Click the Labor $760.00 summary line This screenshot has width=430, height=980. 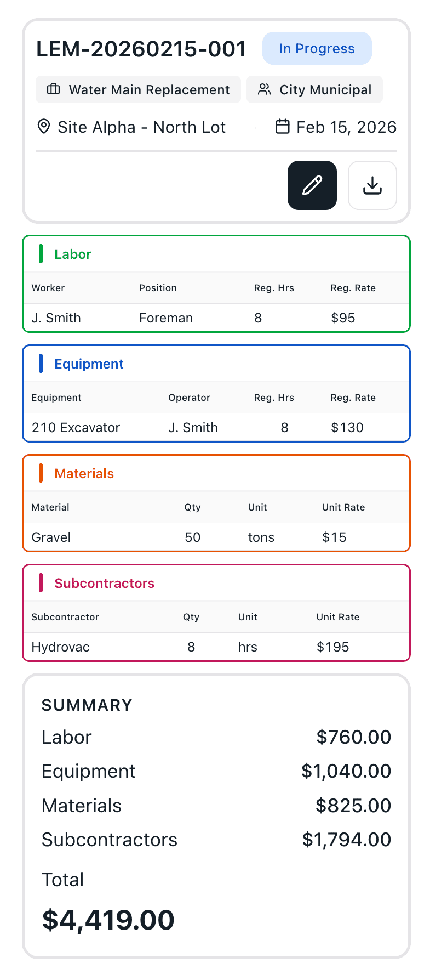pyautogui.click(x=216, y=737)
